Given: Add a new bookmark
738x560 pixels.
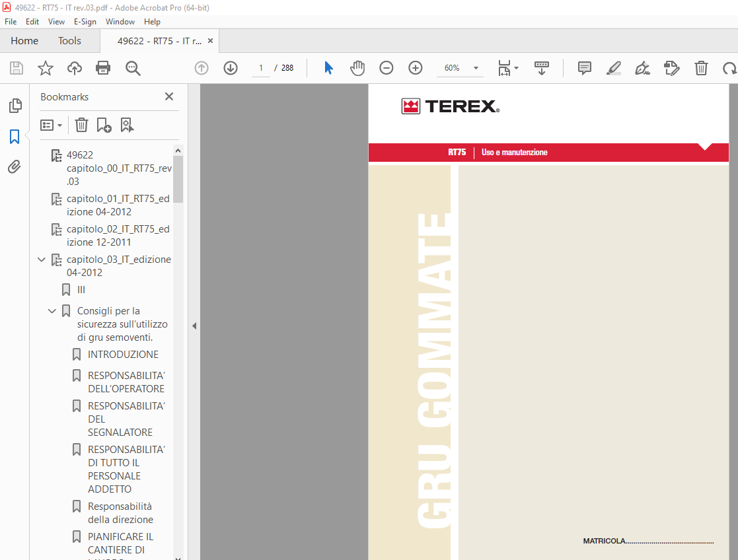Looking at the screenshot, I should [x=104, y=125].
